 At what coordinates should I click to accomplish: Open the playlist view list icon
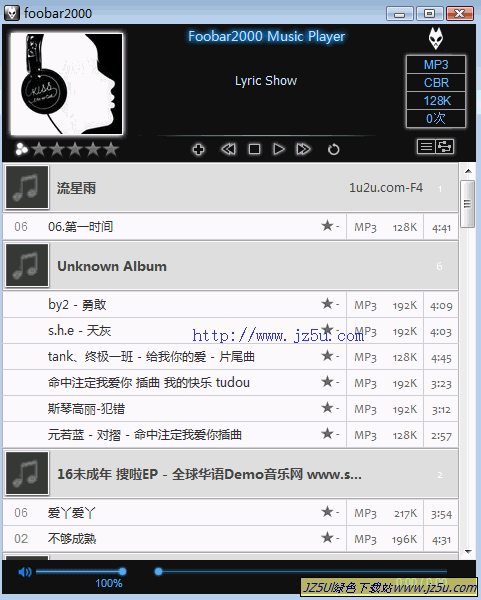(x=426, y=146)
